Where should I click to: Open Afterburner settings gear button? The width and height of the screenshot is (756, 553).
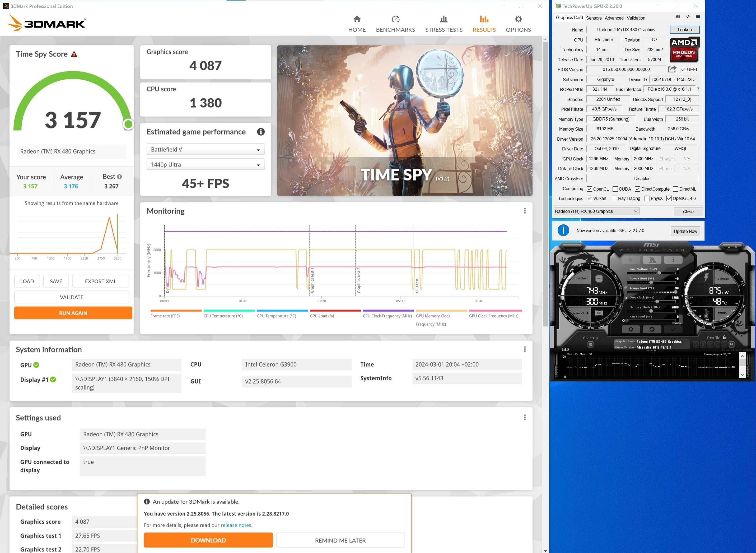click(631, 329)
